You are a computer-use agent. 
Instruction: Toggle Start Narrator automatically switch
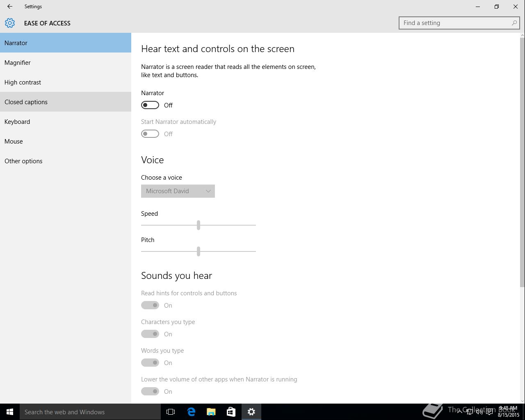point(150,134)
